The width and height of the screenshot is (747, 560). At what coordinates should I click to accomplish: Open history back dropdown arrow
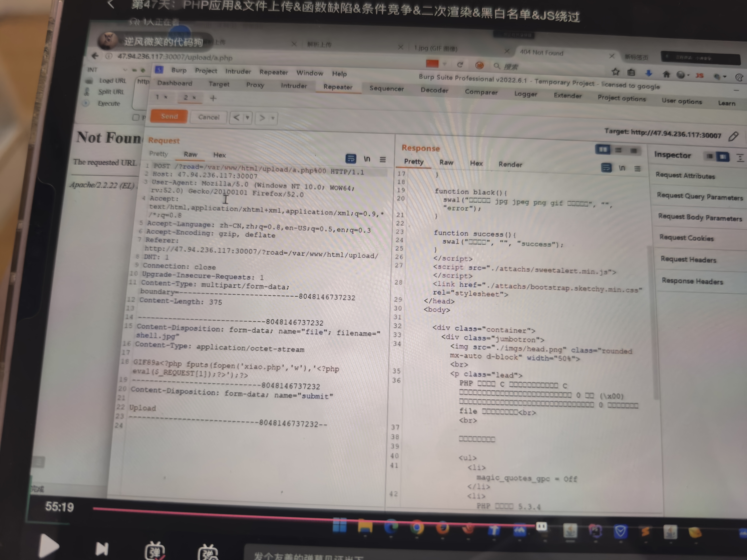point(247,117)
